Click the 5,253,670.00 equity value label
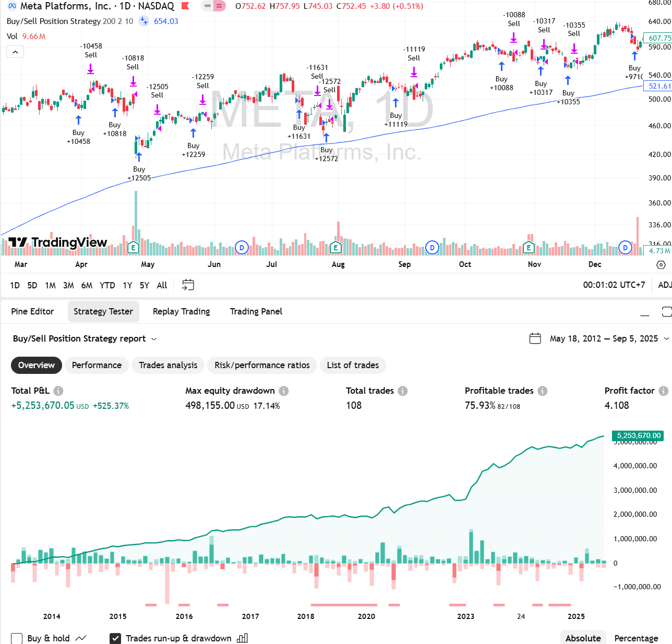Image resolution: width=672 pixels, height=644 pixels. point(638,435)
